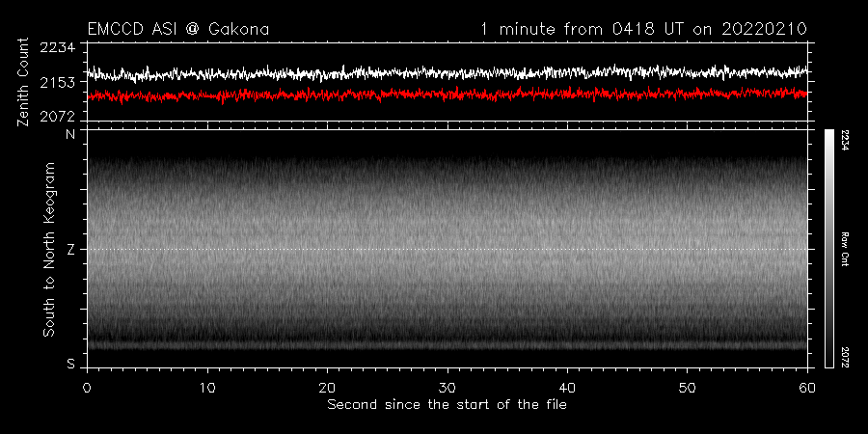Click the white zenith count trace

pyautogui.click(x=448, y=72)
